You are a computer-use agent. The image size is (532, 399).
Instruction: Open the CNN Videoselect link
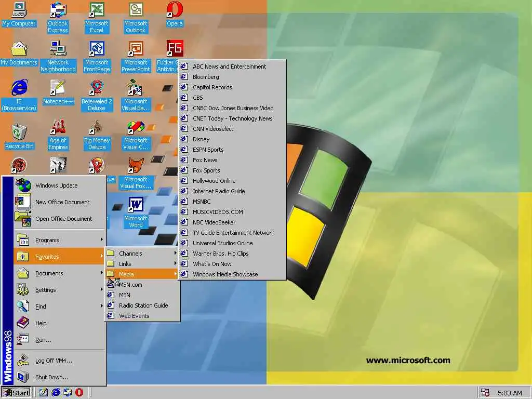(232, 129)
